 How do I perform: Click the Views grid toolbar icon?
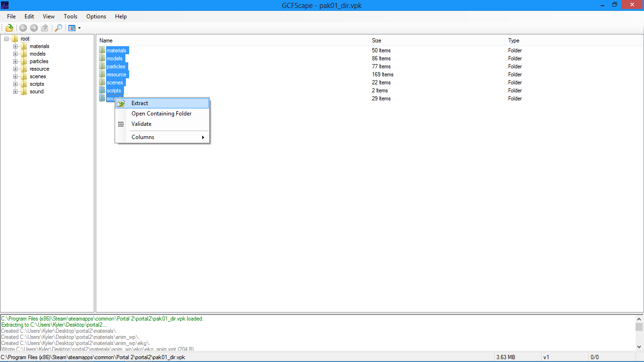click(x=72, y=28)
